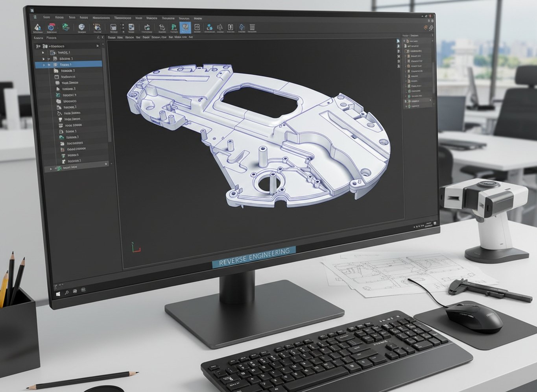
Task: Expand the first child item in left tree
Action: point(43,53)
